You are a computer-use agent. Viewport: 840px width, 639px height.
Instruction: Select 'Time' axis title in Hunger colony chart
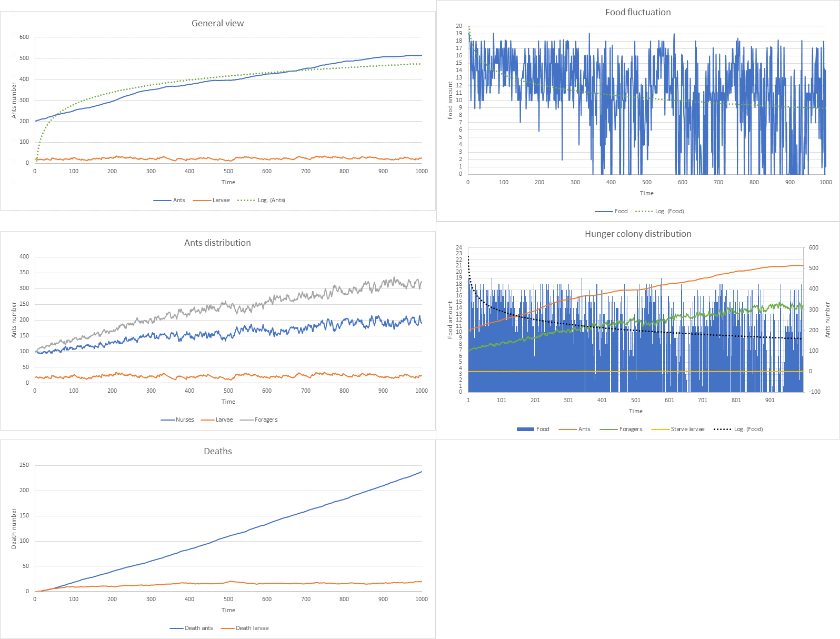[x=636, y=411]
